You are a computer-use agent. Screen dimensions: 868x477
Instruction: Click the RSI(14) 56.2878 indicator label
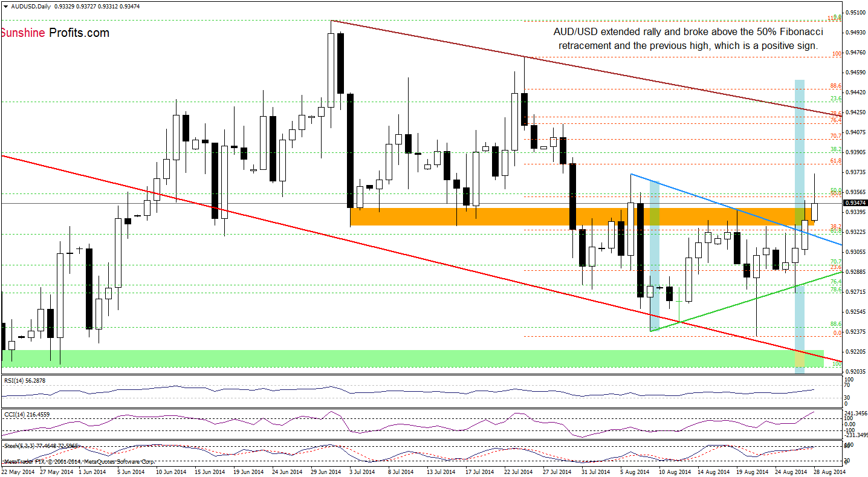(x=25, y=381)
